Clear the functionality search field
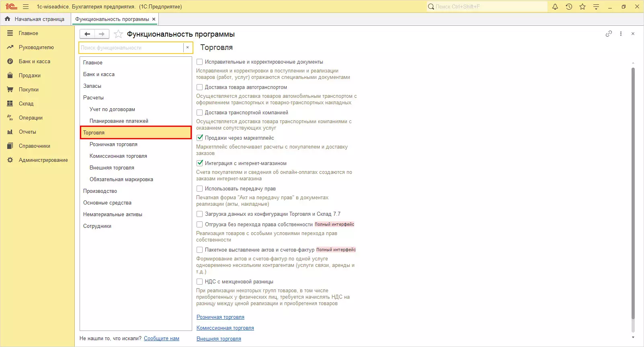644x347 pixels. coord(187,48)
